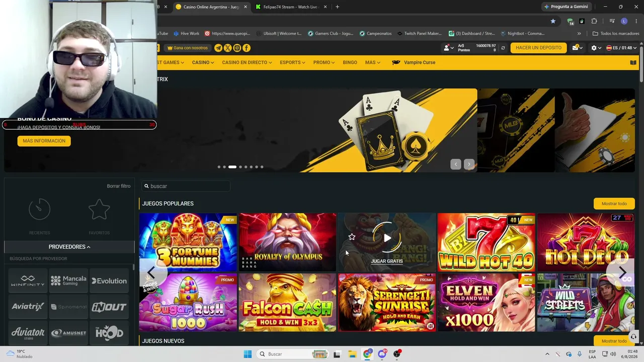Filter by INOUT provider

coord(109,307)
